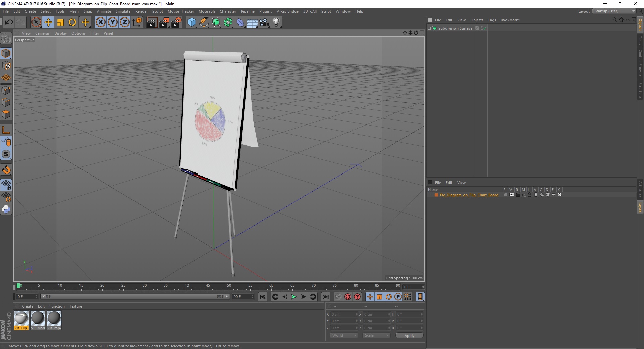
Task: Toggle viewport maximize icon
Action: pos(422,33)
